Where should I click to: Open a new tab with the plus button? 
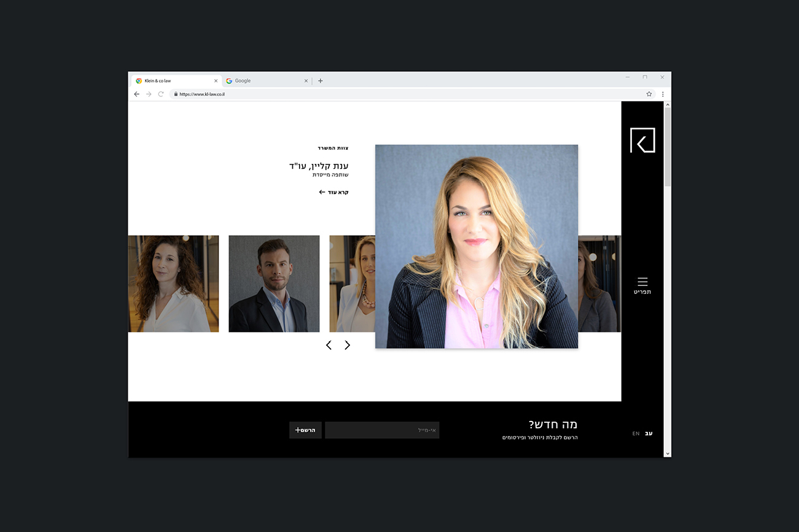tap(320, 80)
